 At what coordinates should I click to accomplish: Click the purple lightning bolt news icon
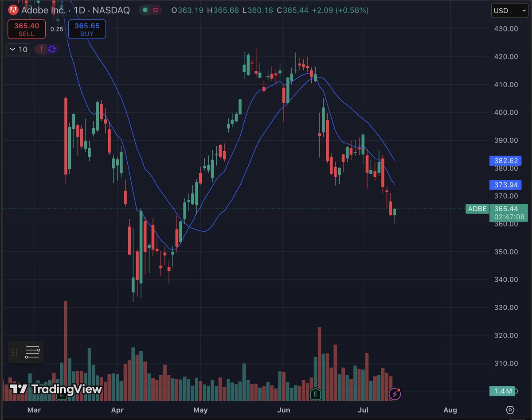pos(394,393)
